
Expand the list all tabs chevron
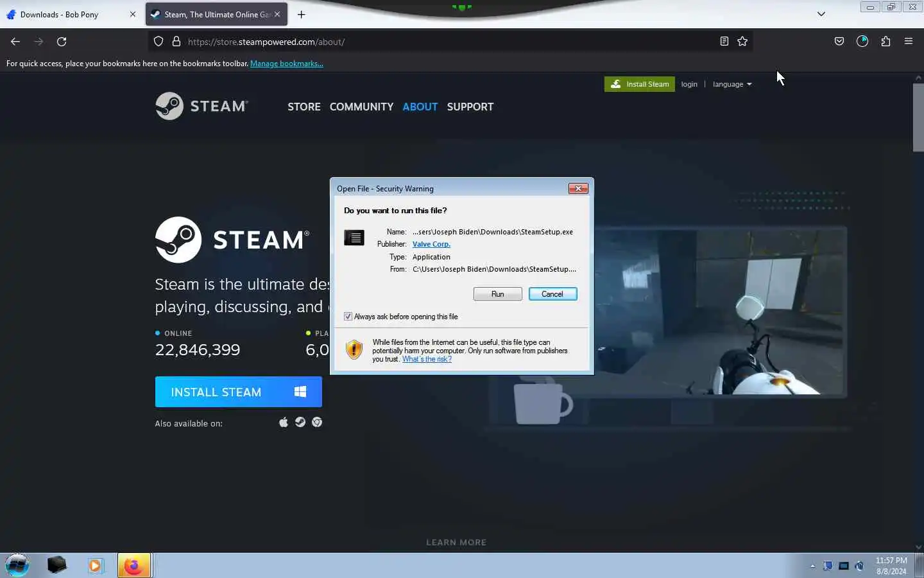[821, 14]
